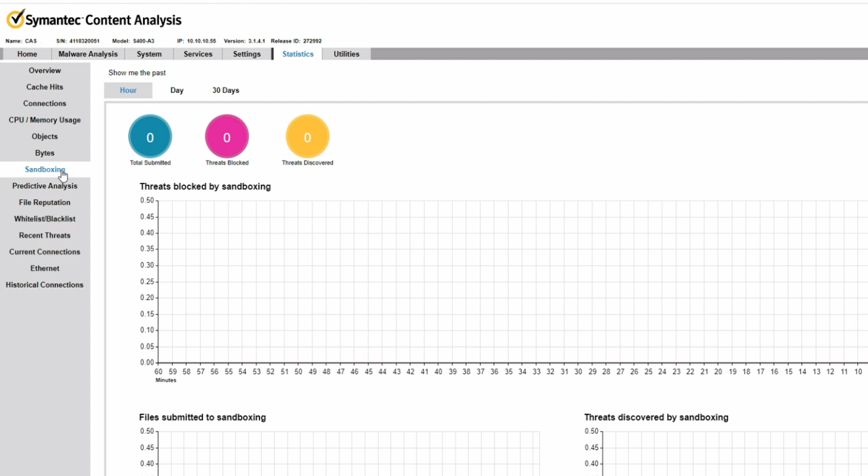
Task: Open Predictive Analysis statistics
Action: [x=45, y=186]
